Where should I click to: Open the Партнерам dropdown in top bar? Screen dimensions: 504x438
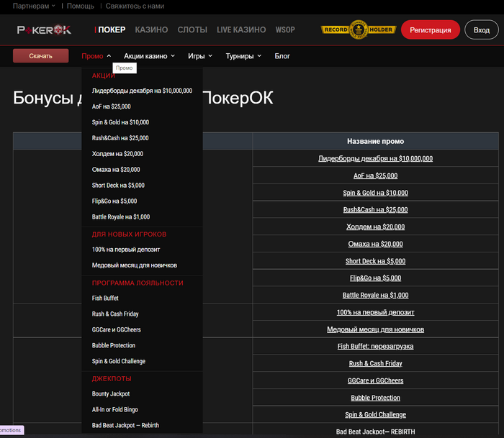(34, 6)
